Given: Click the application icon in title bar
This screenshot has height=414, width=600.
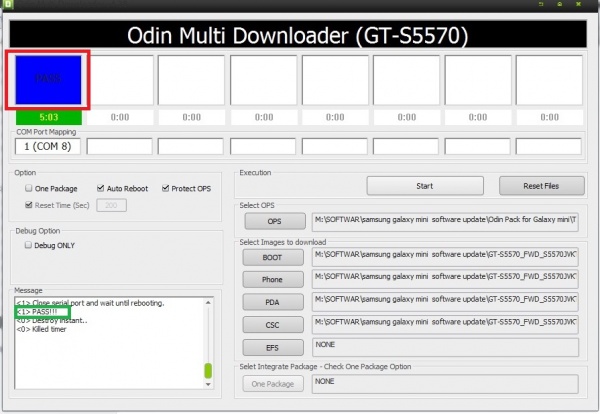Looking at the screenshot, I should point(7,4).
